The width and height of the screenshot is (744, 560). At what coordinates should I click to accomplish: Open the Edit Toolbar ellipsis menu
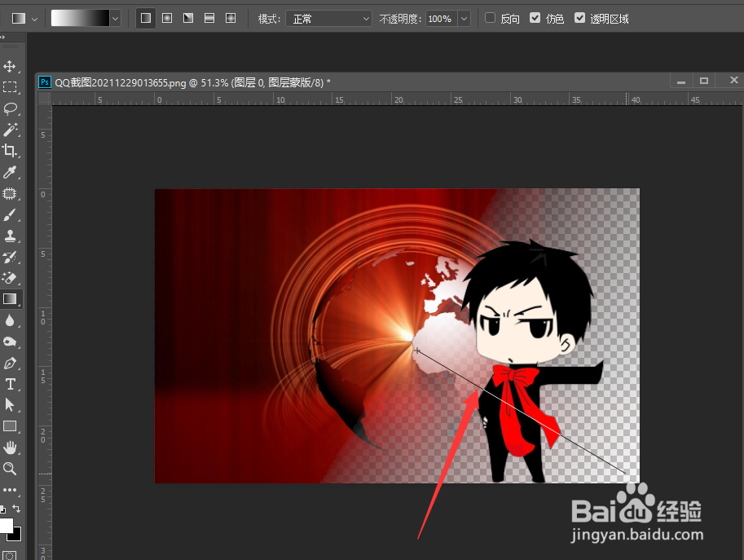tap(10, 490)
